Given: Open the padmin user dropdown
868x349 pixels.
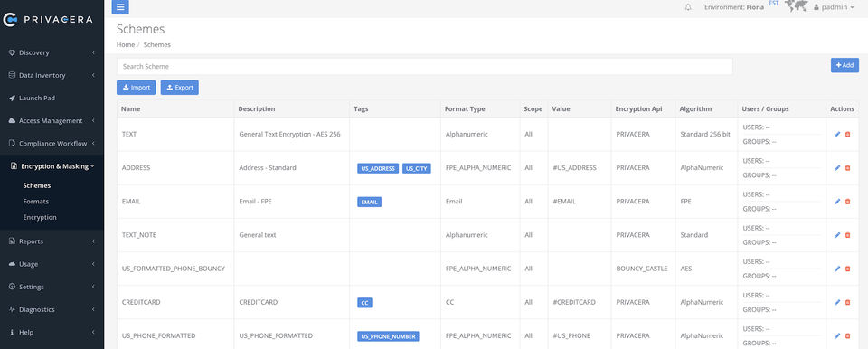Looking at the screenshot, I should point(834,7).
